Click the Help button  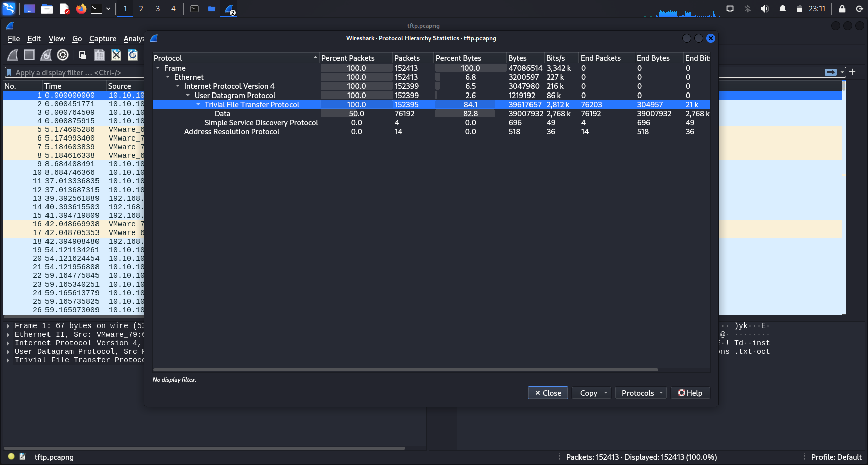(x=690, y=393)
